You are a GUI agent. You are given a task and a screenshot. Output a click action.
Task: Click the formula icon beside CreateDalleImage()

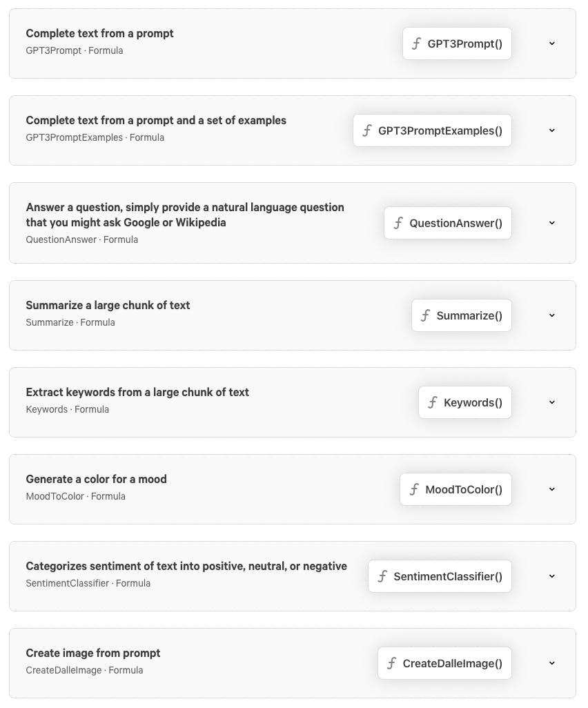point(391,663)
